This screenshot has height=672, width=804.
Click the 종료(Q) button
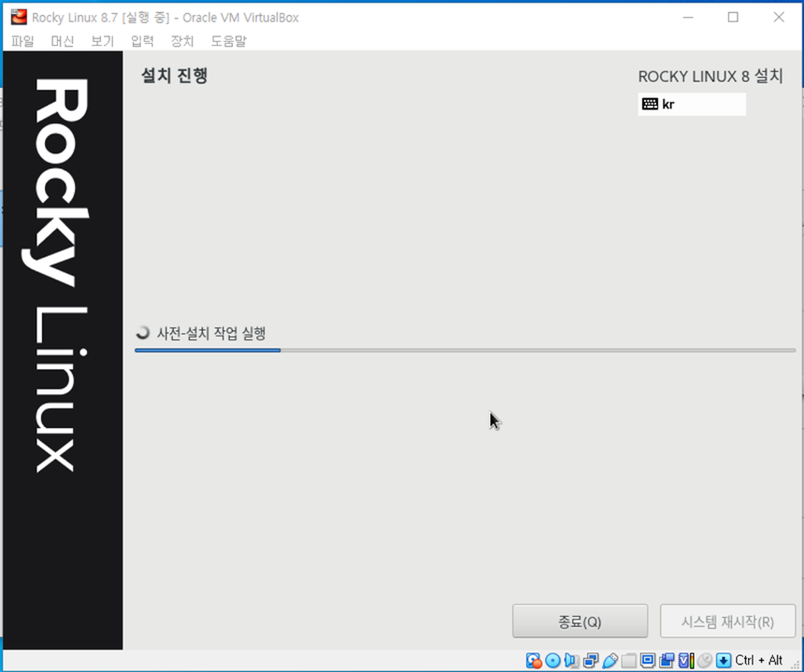(580, 621)
